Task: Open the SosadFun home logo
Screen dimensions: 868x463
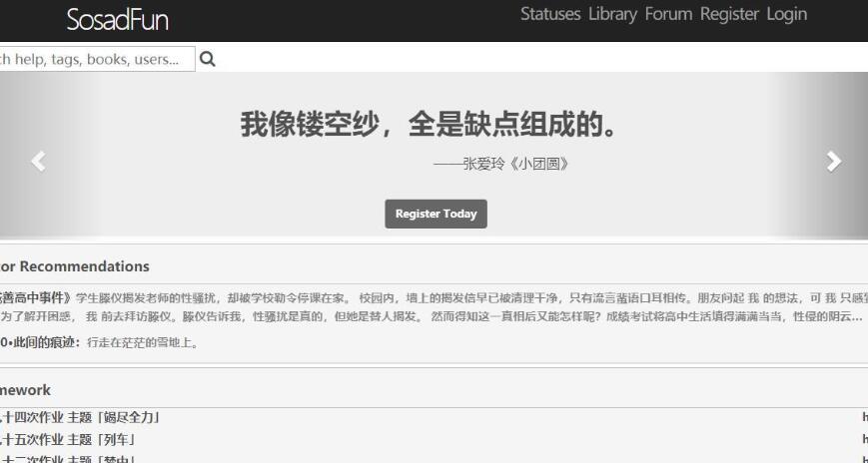Action: point(117,19)
